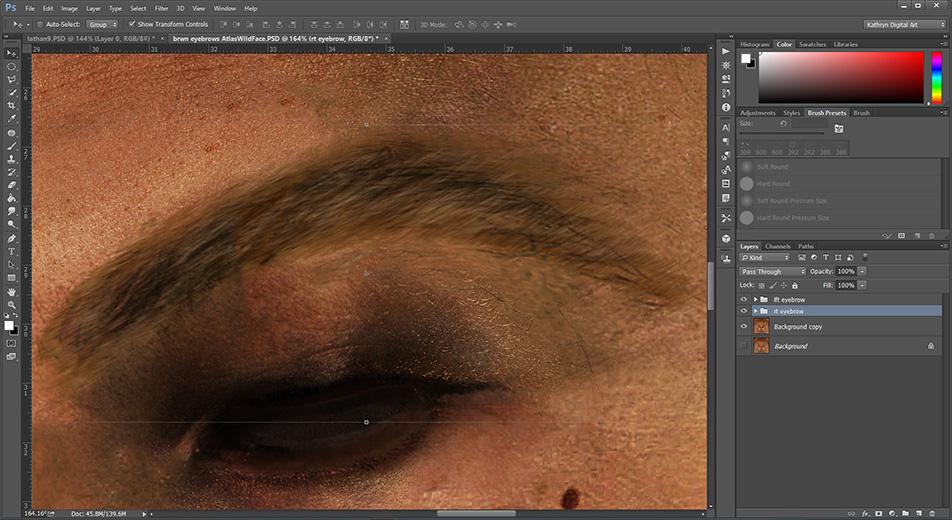This screenshot has height=520, width=952.
Task: Select the Crop tool
Action: (11, 105)
